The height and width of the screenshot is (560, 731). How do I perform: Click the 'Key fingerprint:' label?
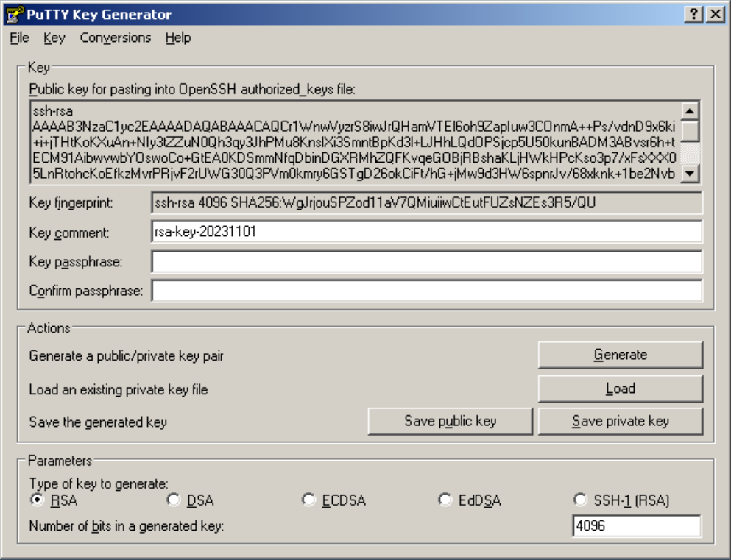[71, 202]
